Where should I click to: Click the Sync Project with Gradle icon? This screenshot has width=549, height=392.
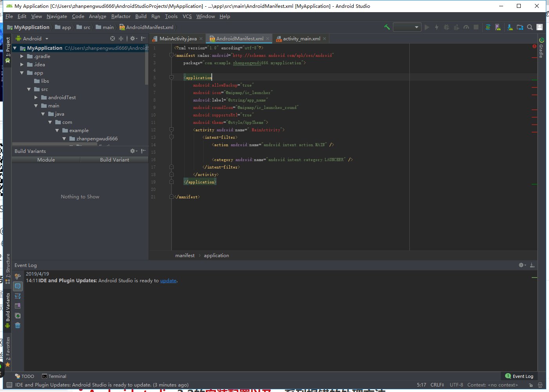coord(488,27)
